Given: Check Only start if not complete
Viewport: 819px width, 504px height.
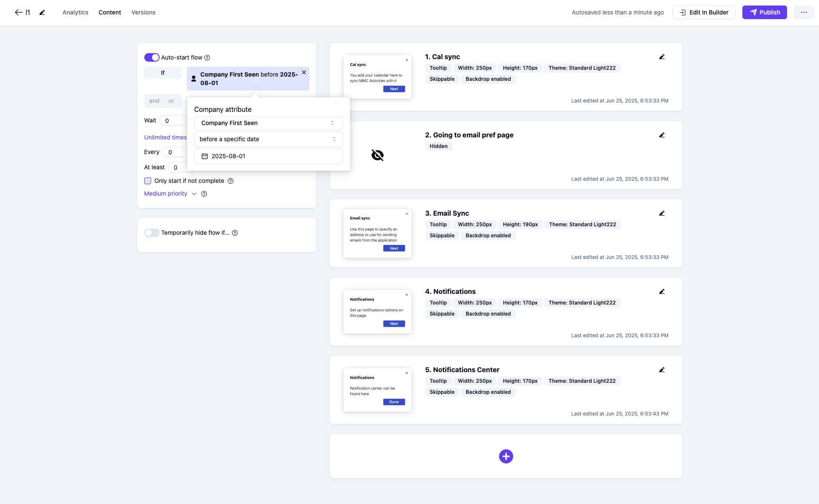Looking at the screenshot, I should pyautogui.click(x=148, y=181).
